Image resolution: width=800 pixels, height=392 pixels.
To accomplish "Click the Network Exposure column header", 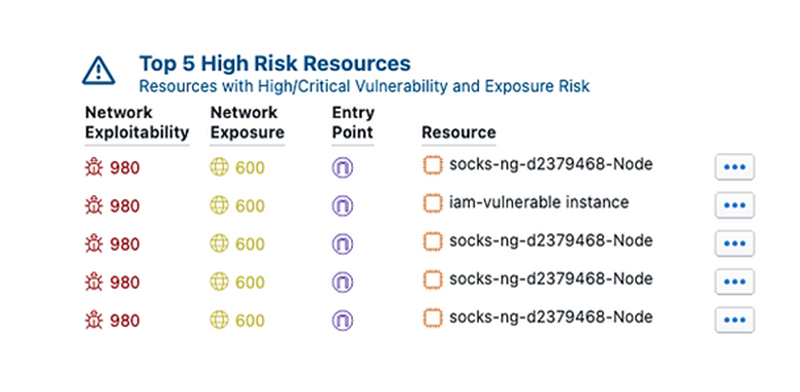I will pos(247,122).
